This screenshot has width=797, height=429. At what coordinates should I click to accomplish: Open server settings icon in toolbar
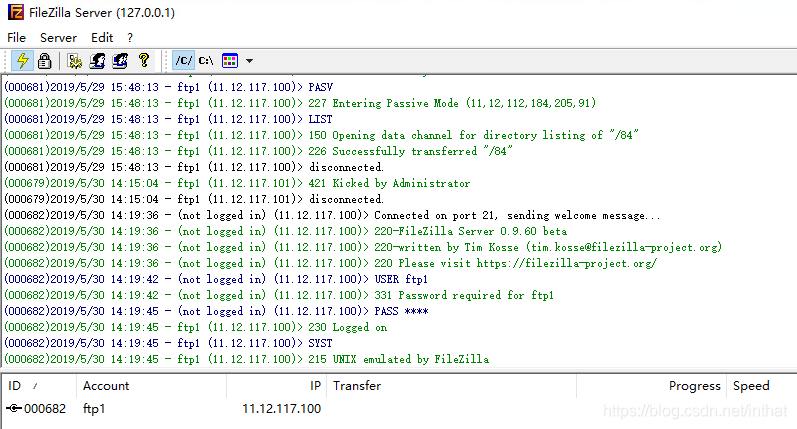(x=75, y=61)
